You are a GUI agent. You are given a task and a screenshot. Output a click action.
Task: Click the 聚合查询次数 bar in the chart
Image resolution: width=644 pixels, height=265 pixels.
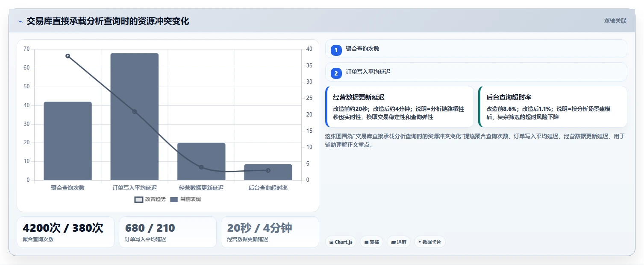(68, 141)
